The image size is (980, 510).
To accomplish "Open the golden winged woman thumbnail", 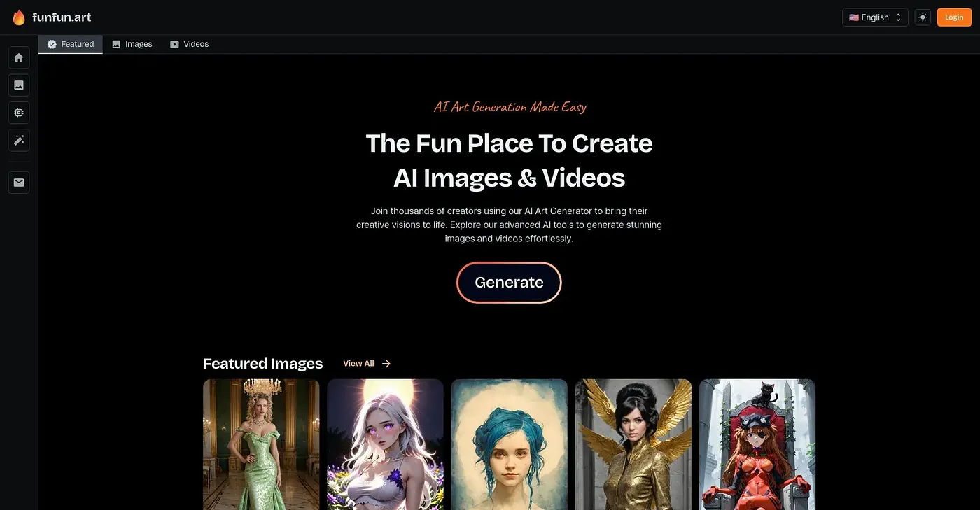I will (x=633, y=444).
